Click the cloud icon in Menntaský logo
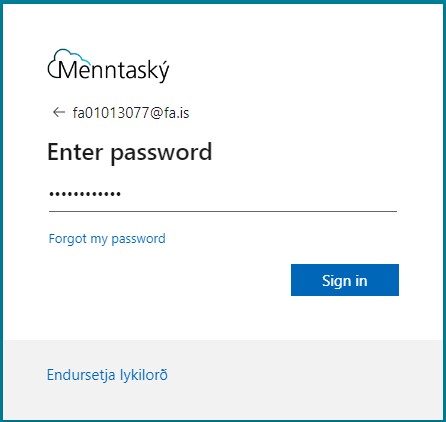 coord(67,59)
